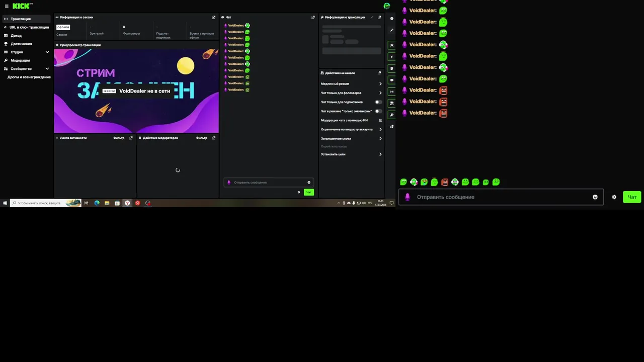This screenshot has height=362, width=644.
Task: Pick the last green emote in quick row
Action: click(496, 182)
